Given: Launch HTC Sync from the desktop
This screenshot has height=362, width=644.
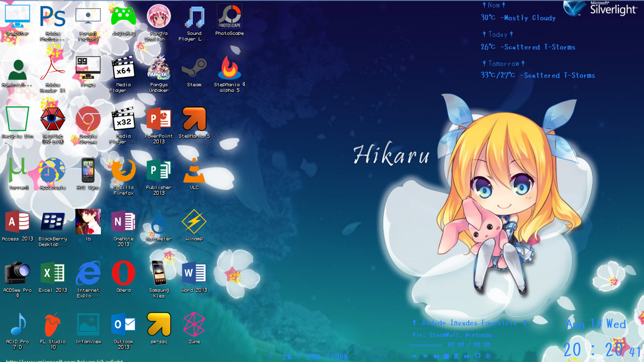Looking at the screenshot, I should point(88,174).
